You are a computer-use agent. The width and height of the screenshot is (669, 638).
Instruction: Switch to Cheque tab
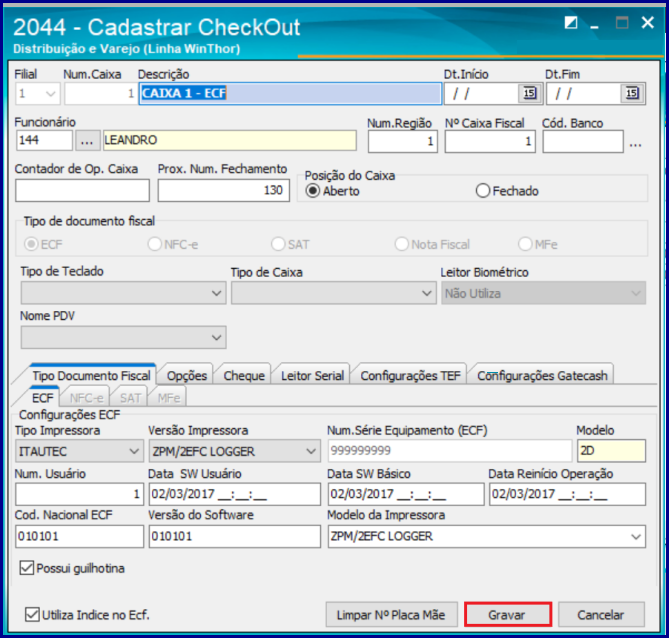point(244,376)
